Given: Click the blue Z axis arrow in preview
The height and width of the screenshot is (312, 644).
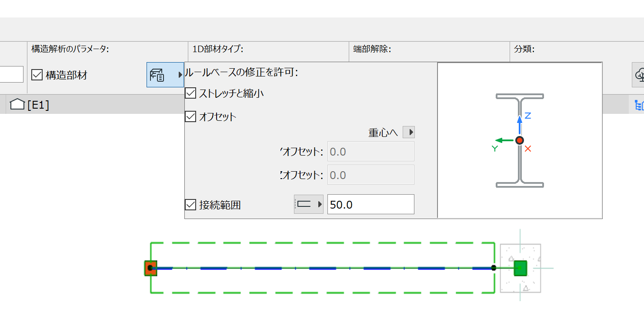Looking at the screenshot, I should [x=520, y=122].
